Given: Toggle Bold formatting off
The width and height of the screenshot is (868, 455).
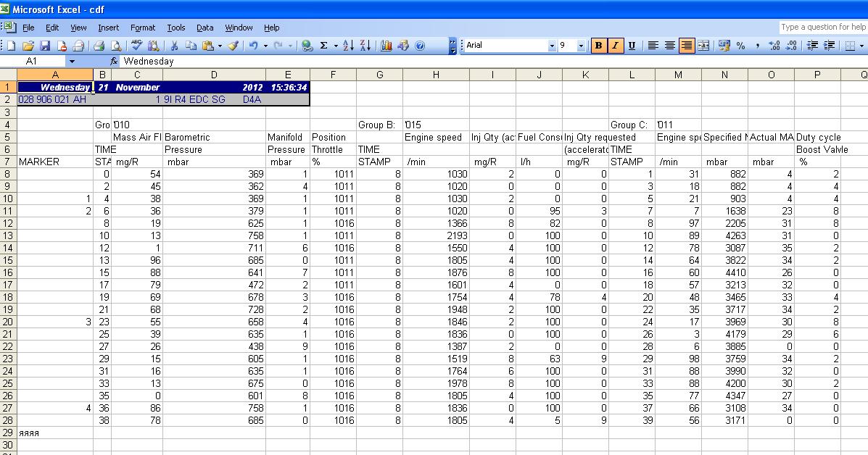Looking at the screenshot, I should click(x=598, y=46).
